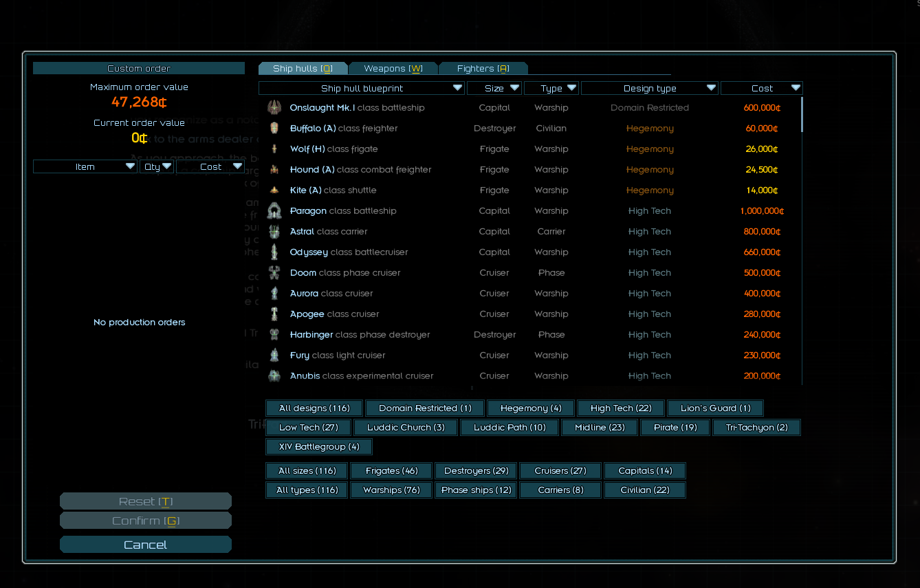Click the Odyssey battlecruiser icon
This screenshot has width=920, height=588.
click(274, 252)
